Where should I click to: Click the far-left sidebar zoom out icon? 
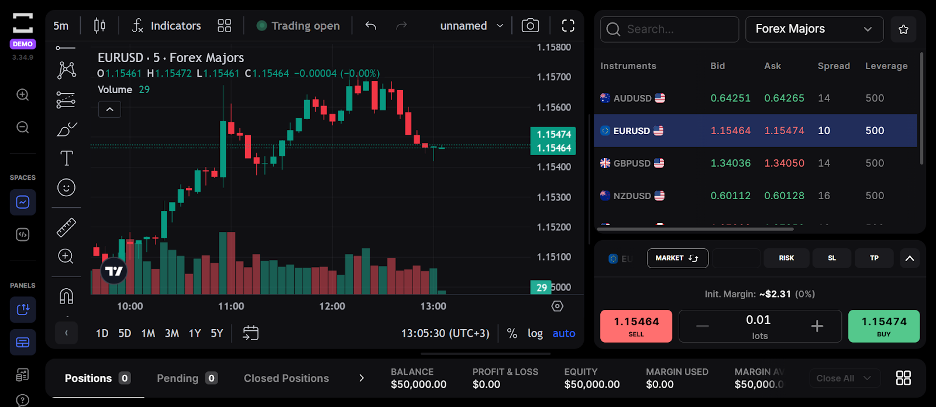(x=23, y=127)
